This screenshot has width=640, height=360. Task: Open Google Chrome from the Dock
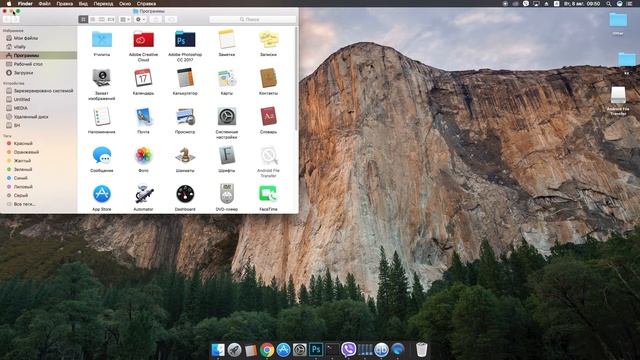(x=267, y=350)
